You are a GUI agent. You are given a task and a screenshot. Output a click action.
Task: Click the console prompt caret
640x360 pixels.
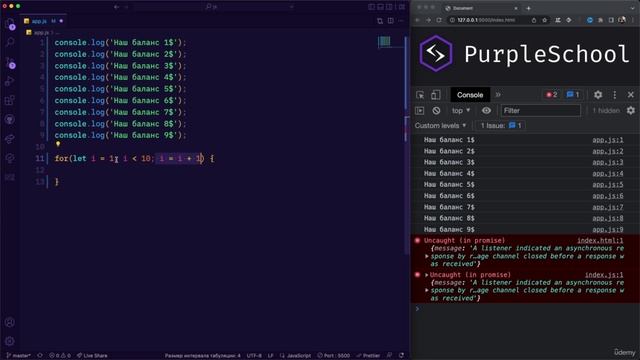coord(418,309)
